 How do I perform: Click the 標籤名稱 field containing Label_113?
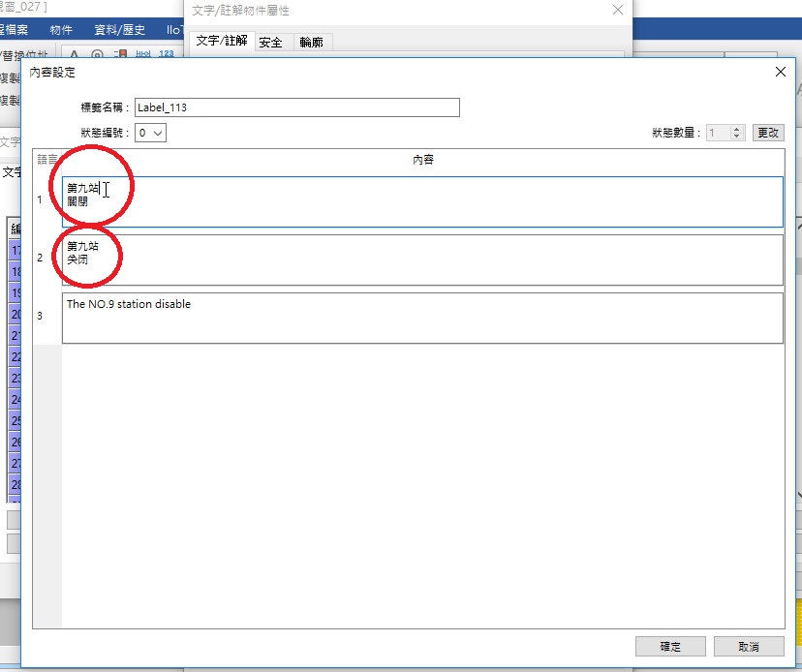296,107
